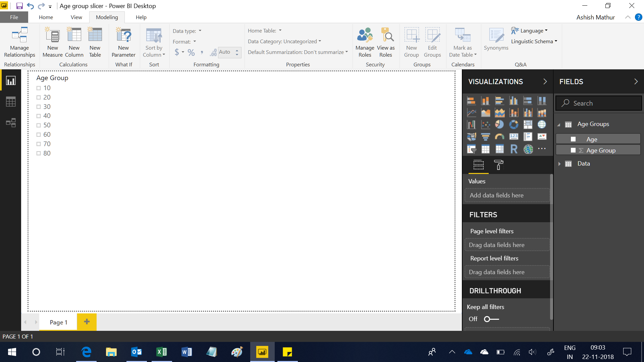644x362 pixels.
Task: Switch to Relationships view in left sidebar
Action: click(11, 123)
